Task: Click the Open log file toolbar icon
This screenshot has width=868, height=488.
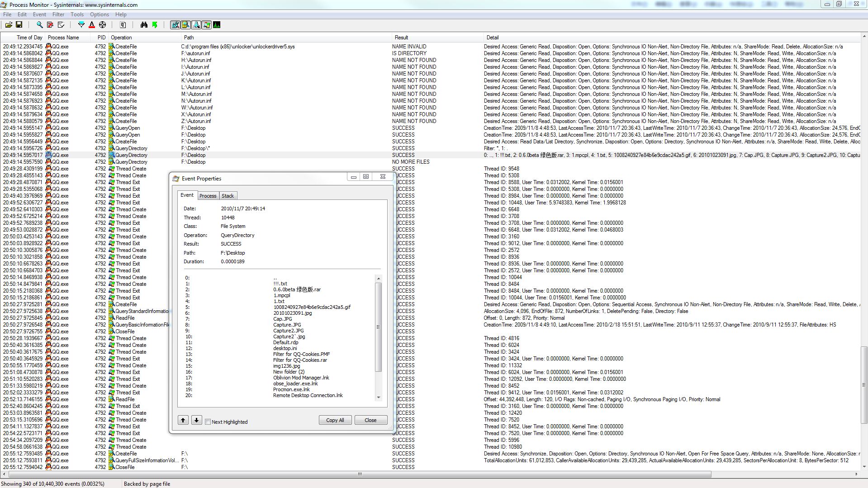Action: 9,25
